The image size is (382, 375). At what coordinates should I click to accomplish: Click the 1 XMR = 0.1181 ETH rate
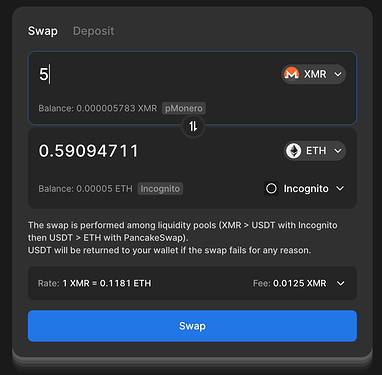coord(107,283)
